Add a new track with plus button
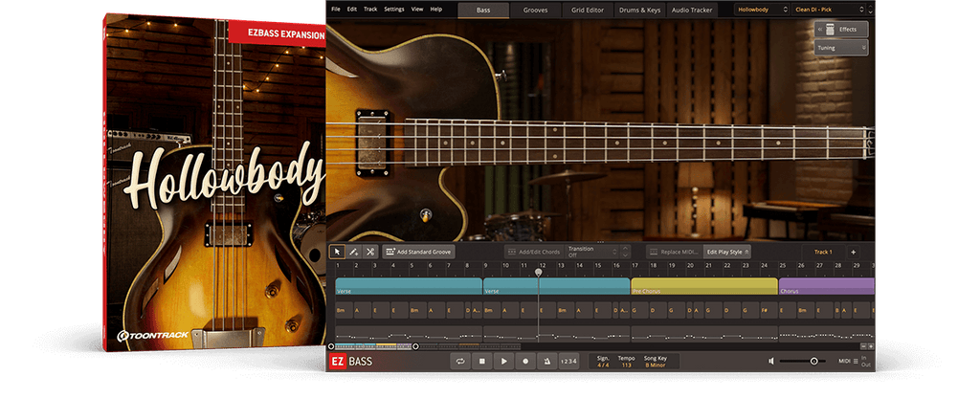980x398 pixels. (x=853, y=252)
